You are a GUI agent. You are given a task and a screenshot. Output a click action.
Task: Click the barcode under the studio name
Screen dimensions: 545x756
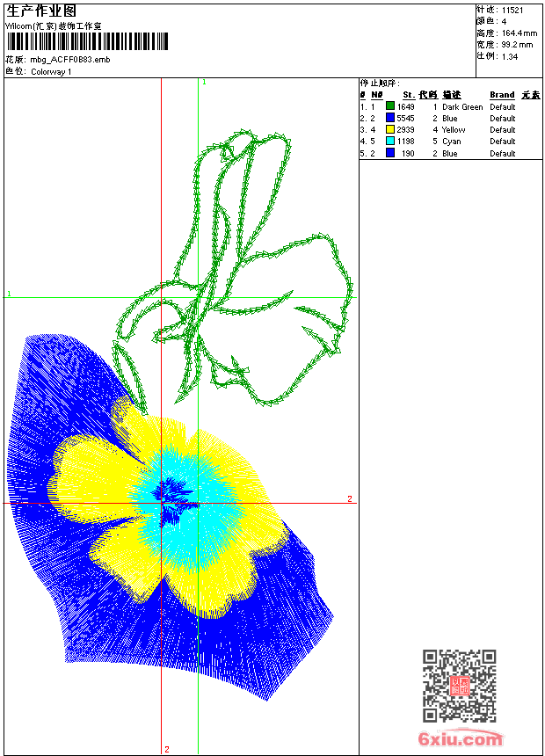[x=87, y=41]
